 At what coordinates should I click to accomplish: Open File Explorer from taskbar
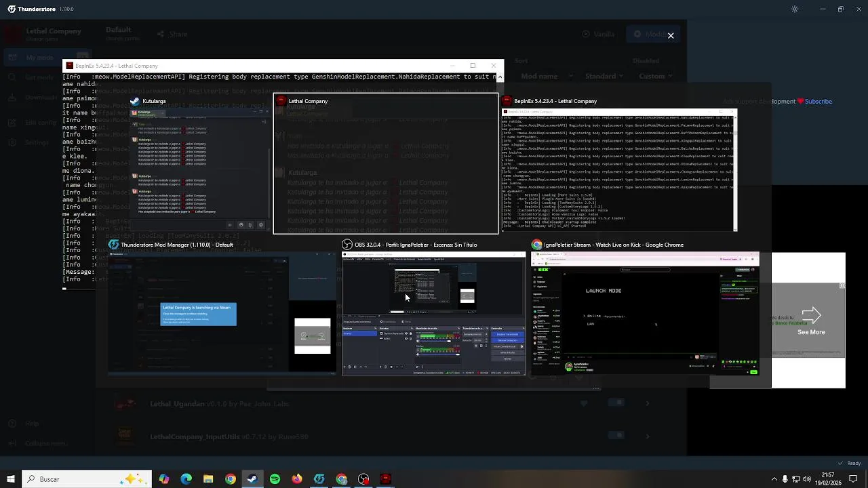[x=208, y=479]
